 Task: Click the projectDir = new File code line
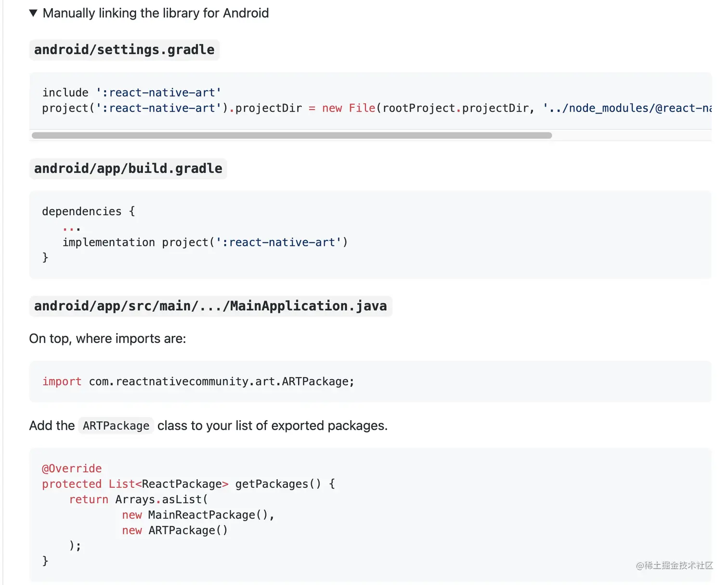pos(377,108)
